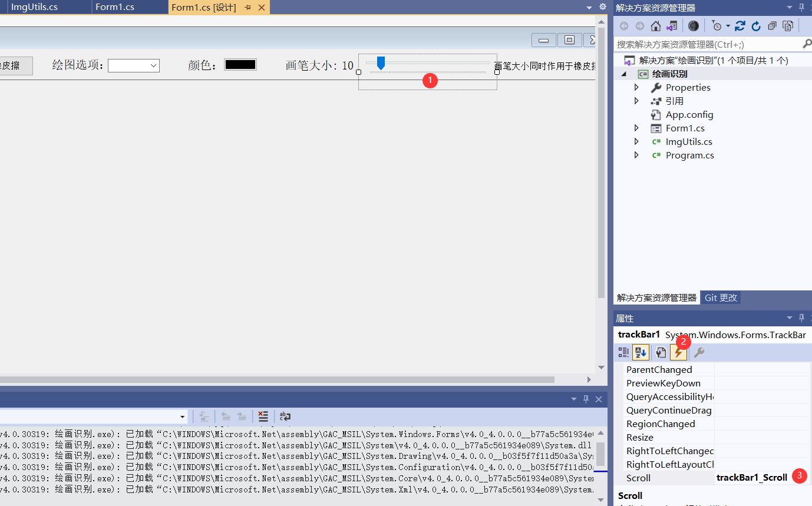Switch to the Git 更改 tab
This screenshot has height=506, width=812.
point(721,297)
